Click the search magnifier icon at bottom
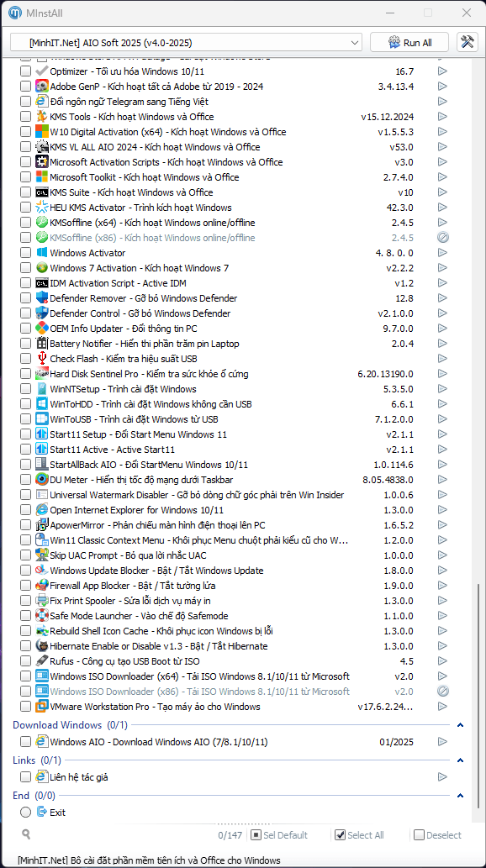Image resolution: width=486 pixels, height=868 pixels. [x=26, y=834]
